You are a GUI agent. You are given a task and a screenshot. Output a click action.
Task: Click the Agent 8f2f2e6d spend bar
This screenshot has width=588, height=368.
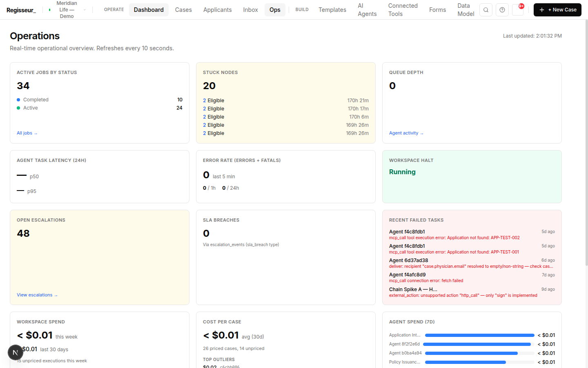479,344
